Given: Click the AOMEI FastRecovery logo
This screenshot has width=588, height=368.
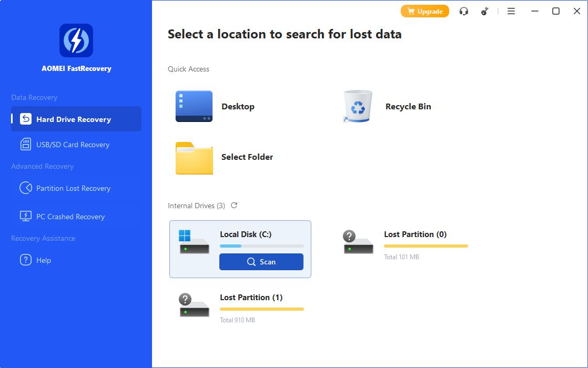Looking at the screenshot, I should click(76, 40).
